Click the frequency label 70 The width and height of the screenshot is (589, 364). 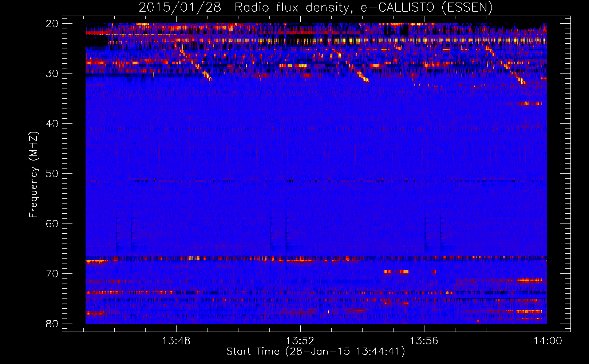[52, 274]
